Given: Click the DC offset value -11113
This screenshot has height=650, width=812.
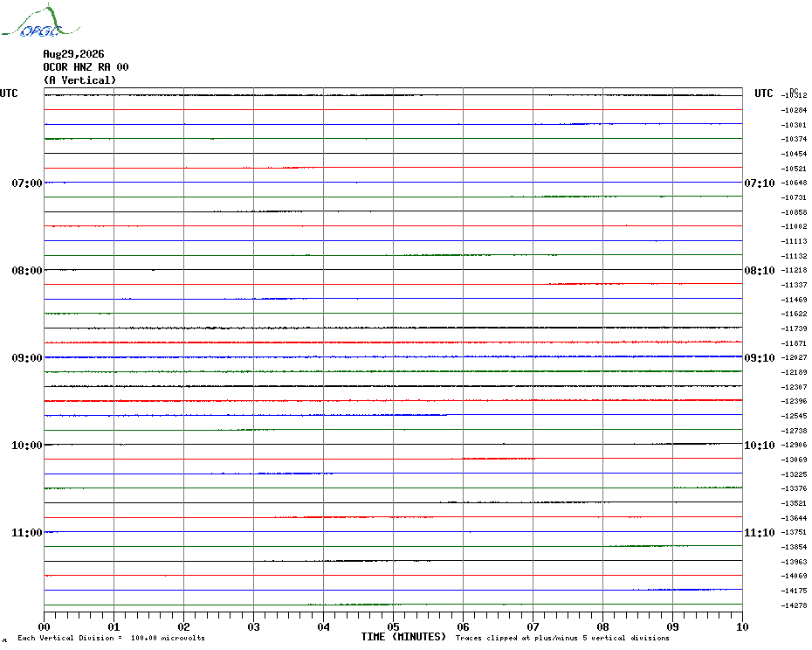Looking at the screenshot, I should point(794,241).
